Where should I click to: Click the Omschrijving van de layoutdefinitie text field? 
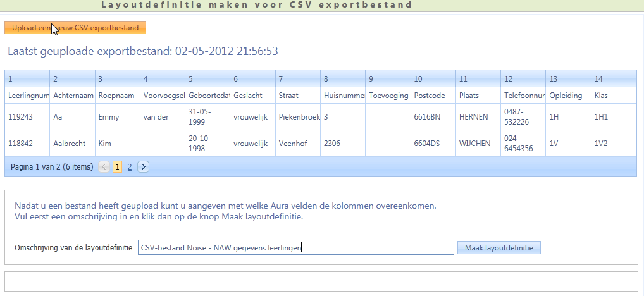click(295, 247)
